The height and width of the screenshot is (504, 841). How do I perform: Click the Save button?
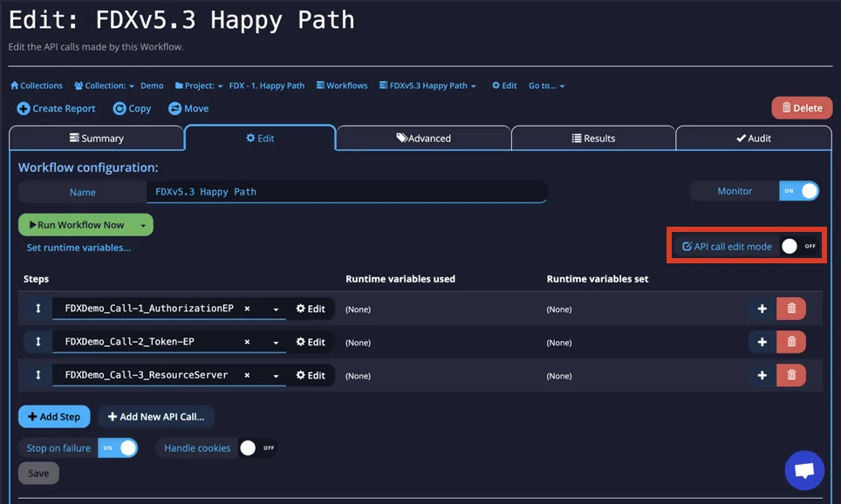click(x=38, y=473)
